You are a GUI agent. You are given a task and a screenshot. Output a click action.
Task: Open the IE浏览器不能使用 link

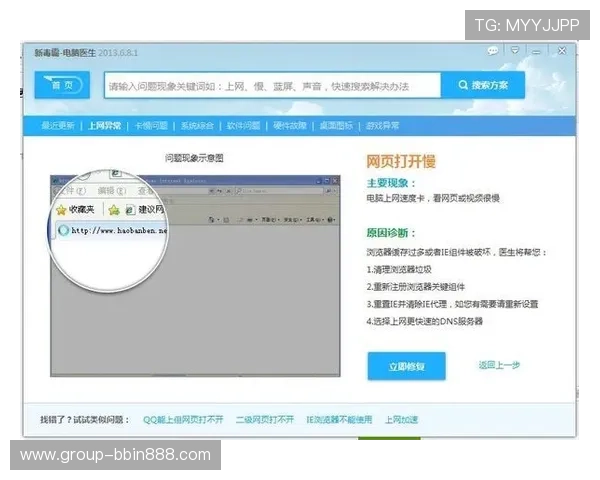click(339, 420)
